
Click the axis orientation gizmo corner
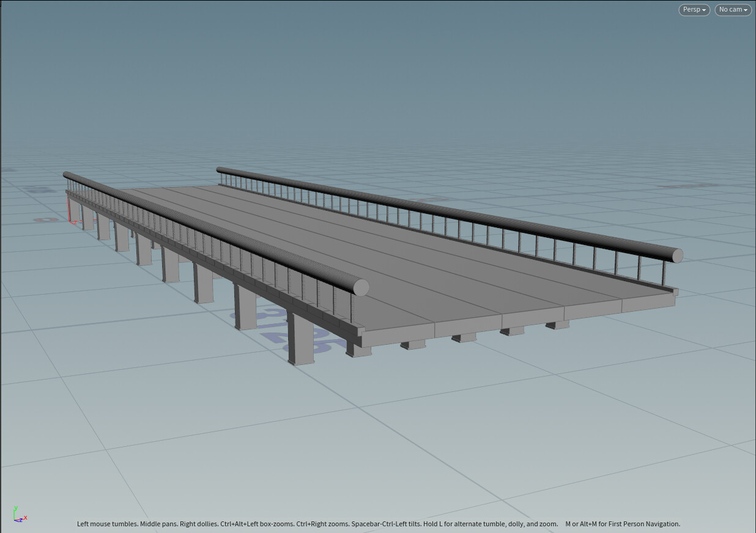pyautogui.click(x=15, y=520)
